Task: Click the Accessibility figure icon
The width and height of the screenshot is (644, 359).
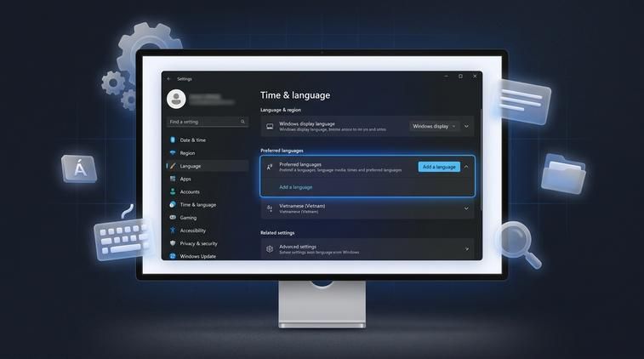Action: pos(173,231)
